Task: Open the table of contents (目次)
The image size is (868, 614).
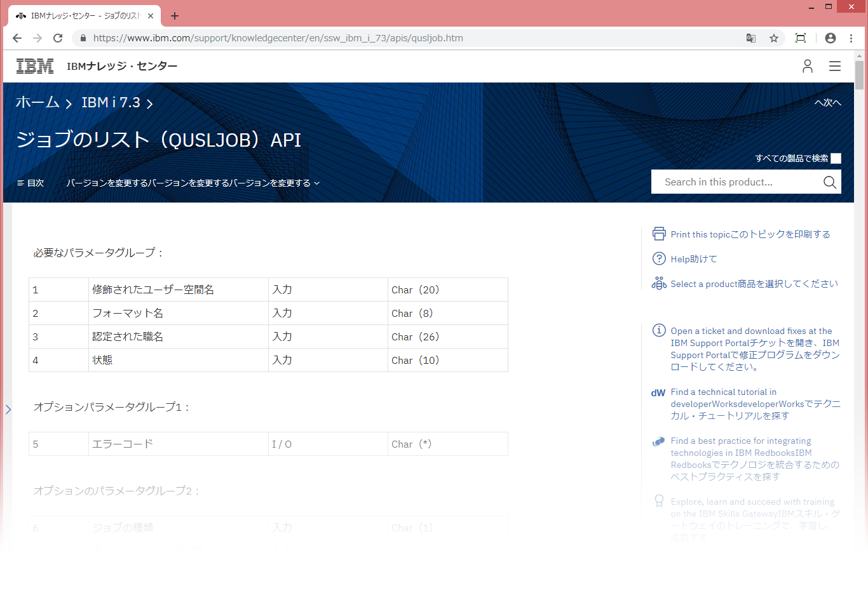Action: tap(30, 183)
